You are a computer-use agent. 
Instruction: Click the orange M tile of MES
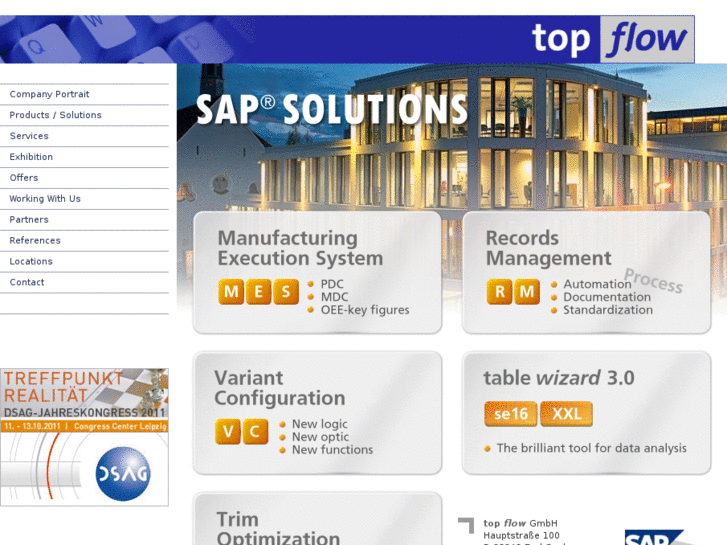[x=231, y=292]
